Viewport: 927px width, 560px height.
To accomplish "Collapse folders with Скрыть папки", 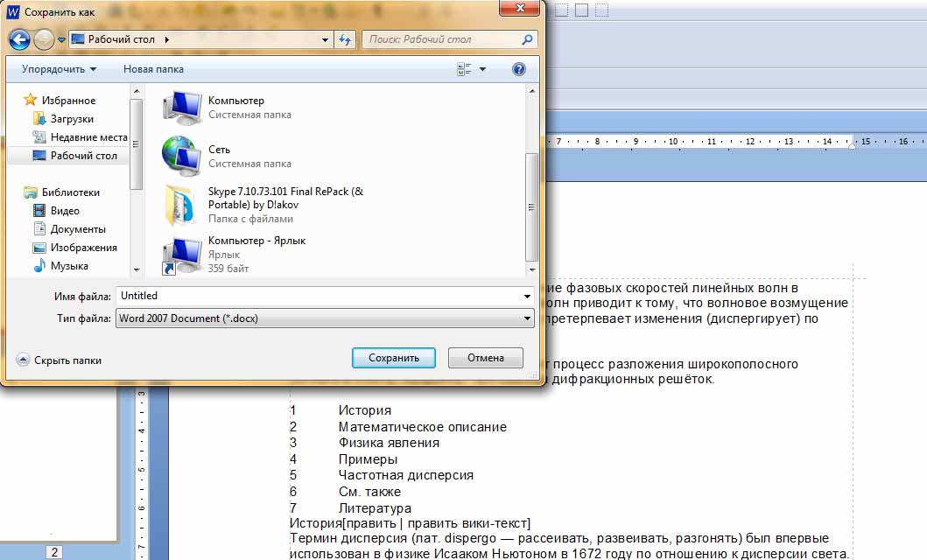I will 59,360.
